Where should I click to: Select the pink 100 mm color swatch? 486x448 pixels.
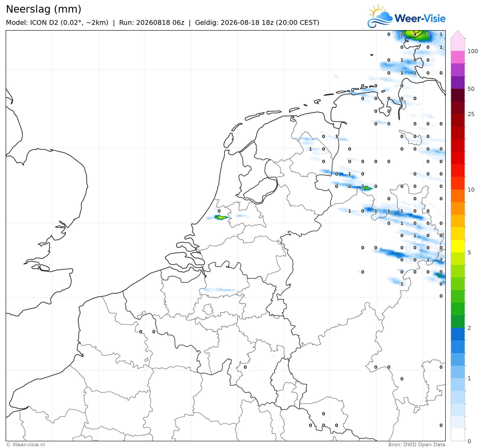click(x=458, y=57)
